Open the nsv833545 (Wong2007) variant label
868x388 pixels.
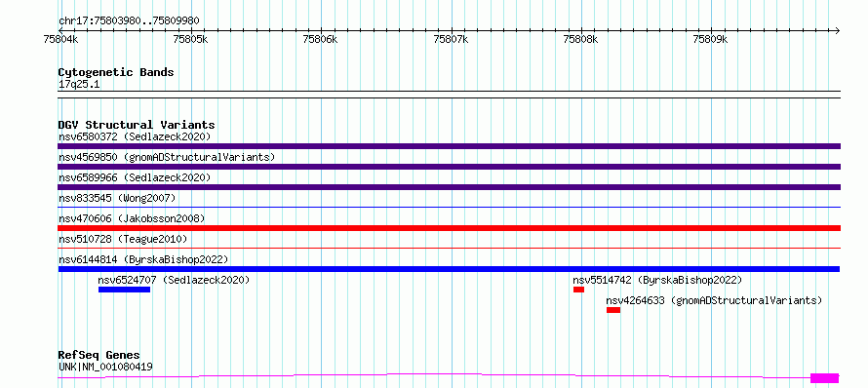pos(117,198)
